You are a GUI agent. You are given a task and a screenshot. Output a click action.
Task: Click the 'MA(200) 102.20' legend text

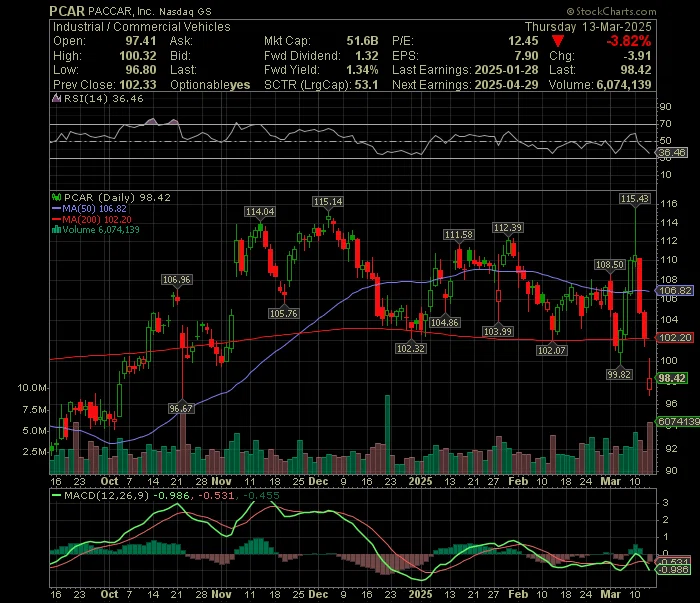(97, 219)
